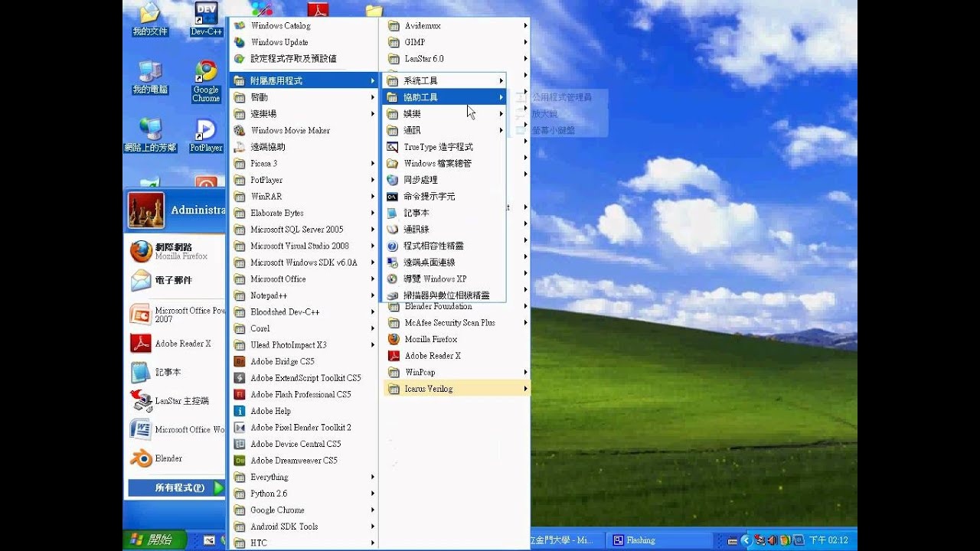Open Android SDK Tools folder

click(303, 527)
